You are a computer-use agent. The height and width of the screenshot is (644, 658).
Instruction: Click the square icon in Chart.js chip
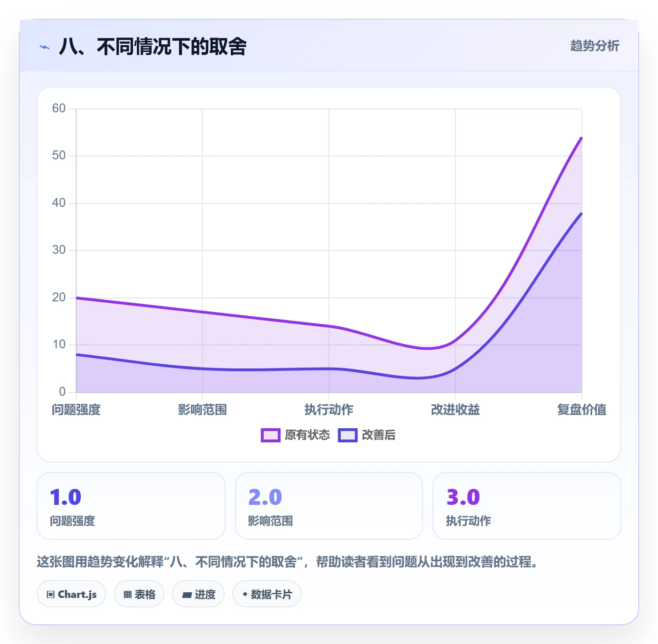click(x=51, y=595)
